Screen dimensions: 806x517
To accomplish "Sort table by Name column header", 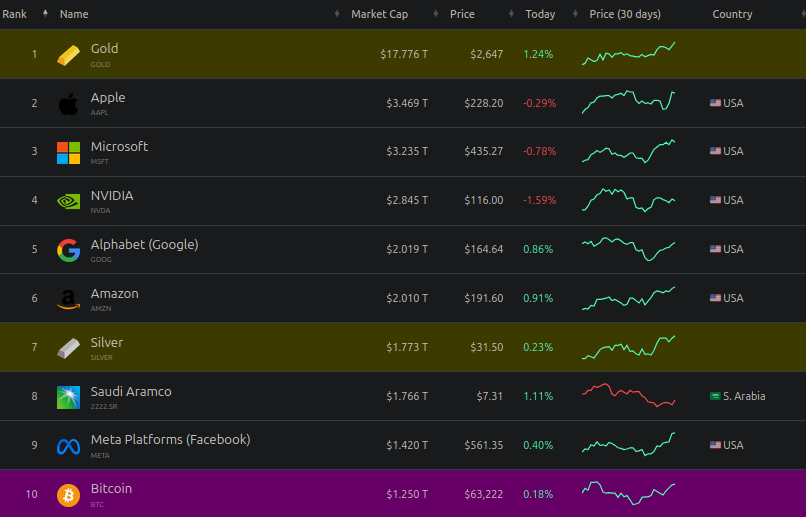I will [x=74, y=14].
